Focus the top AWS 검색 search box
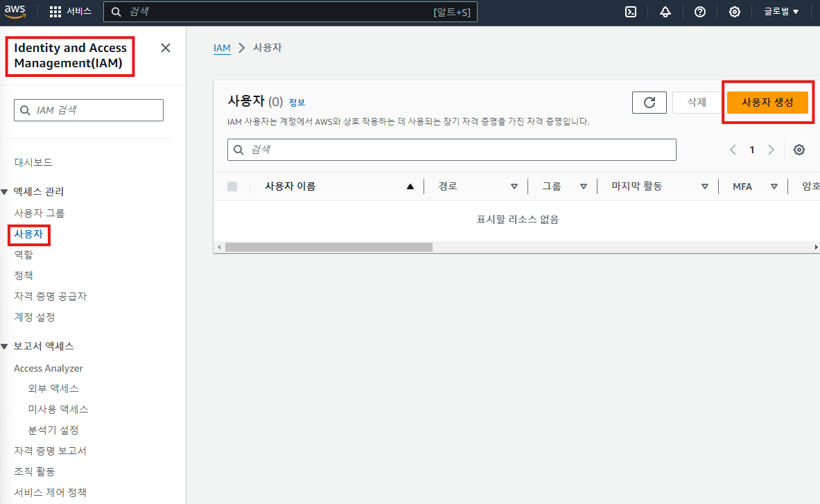Viewport: 820px width, 504px height. [290, 12]
